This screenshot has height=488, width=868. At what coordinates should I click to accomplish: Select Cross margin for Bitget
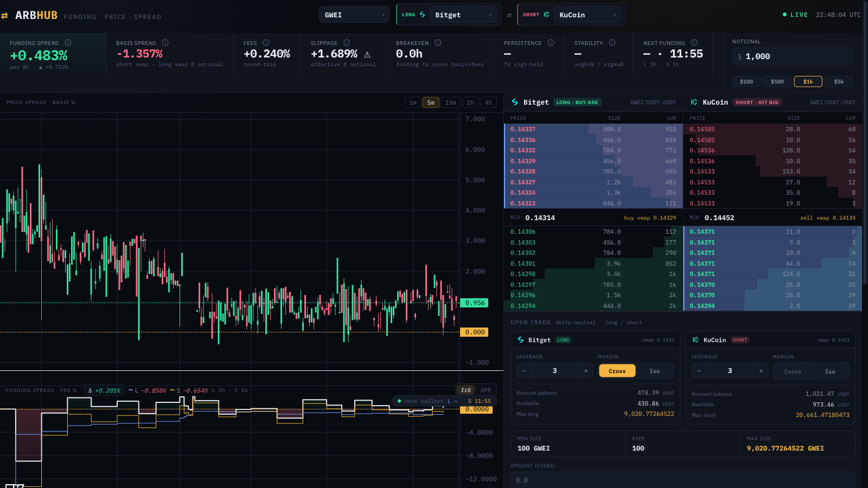pyautogui.click(x=617, y=371)
